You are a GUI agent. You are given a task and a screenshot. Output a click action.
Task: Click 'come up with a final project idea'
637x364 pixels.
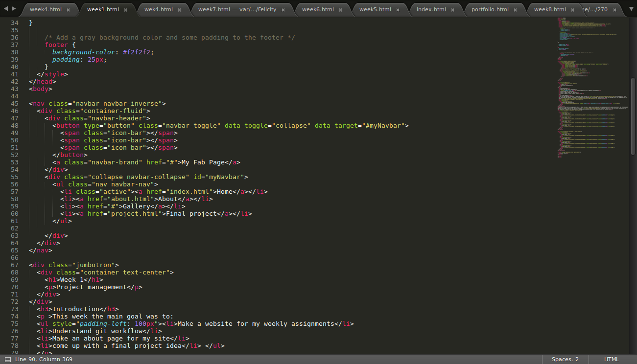click(117, 345)
